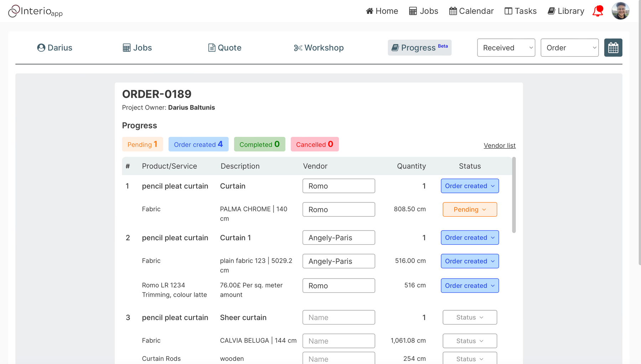Set status for CALVIA BELUGA fabric
The height and width of the screenshot is (364, 641).
pos(470,341)
